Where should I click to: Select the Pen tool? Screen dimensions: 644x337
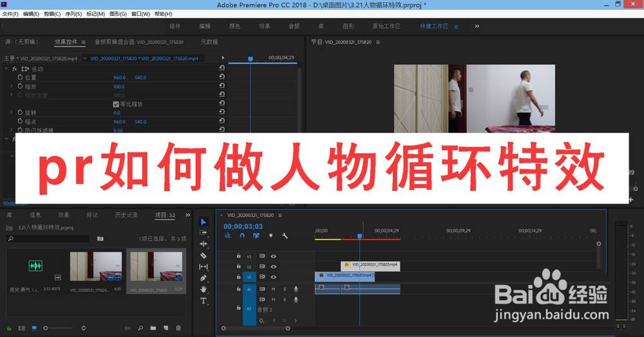(204, 278)
